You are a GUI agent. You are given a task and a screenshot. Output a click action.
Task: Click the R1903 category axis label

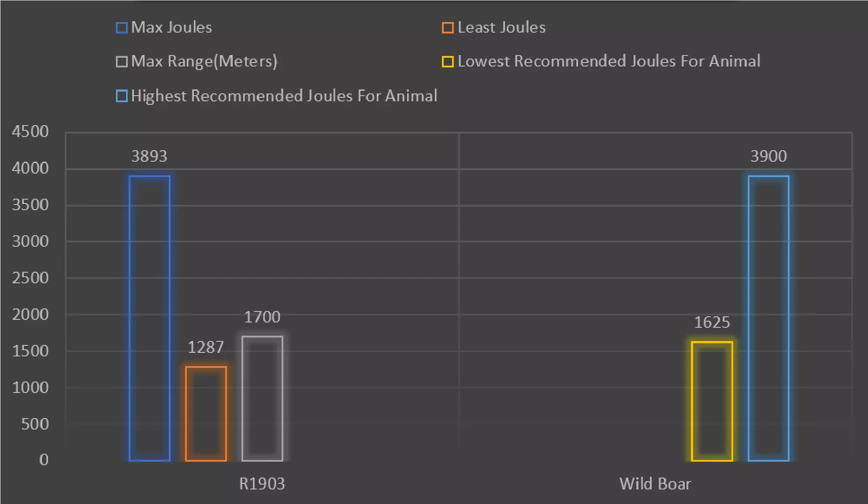click(x=262, y=484)
